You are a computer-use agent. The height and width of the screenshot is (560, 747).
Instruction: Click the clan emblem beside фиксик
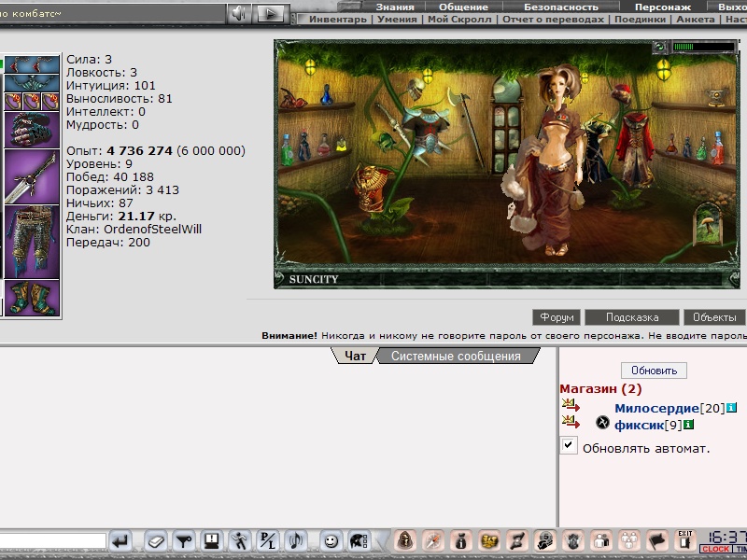point(602,423)
